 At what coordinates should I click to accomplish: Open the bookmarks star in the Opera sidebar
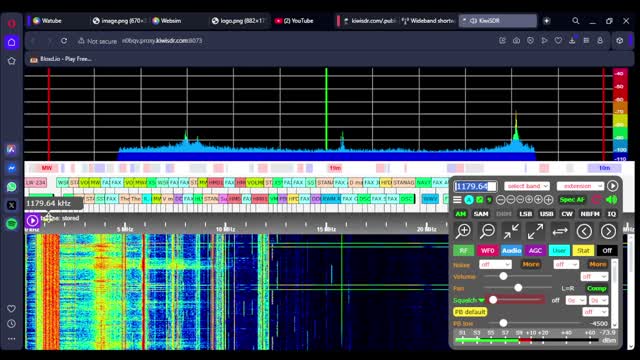(11, 61)
